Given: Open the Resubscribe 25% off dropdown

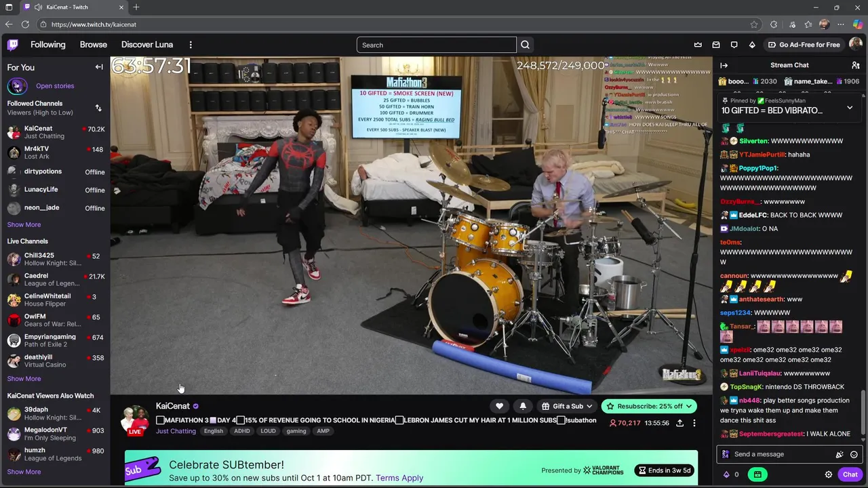Looking at the screenshot, I should click(x=649, y=406).
